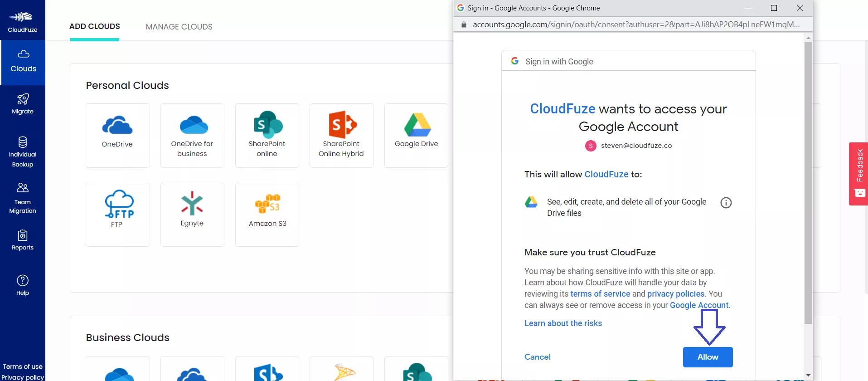Click the scrollbar up arrow in popup

tap(808, 38)
